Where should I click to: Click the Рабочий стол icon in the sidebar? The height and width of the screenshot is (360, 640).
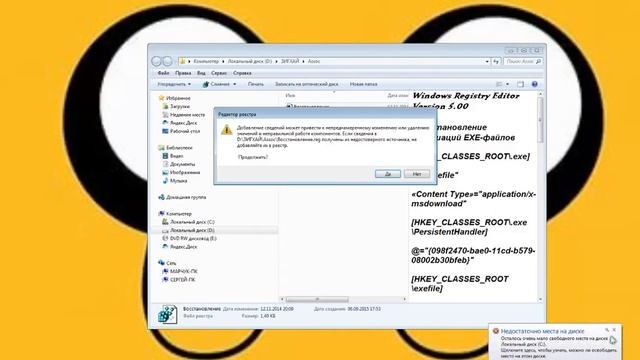click(x=165, y=131)
